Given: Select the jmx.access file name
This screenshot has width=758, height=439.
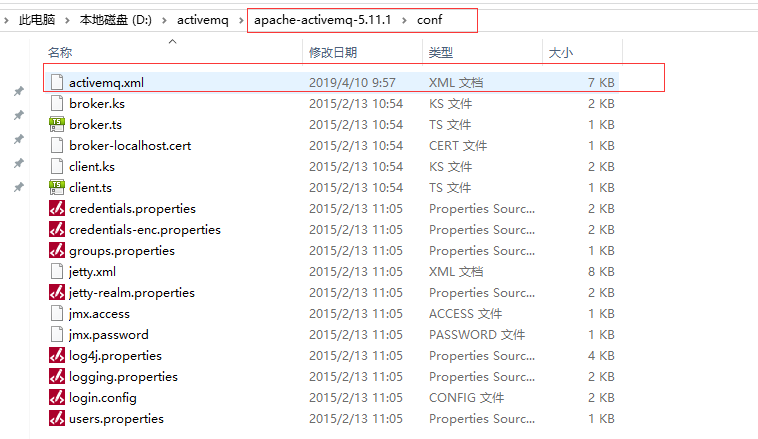Looking at the screenshot, I should point(99,314).
